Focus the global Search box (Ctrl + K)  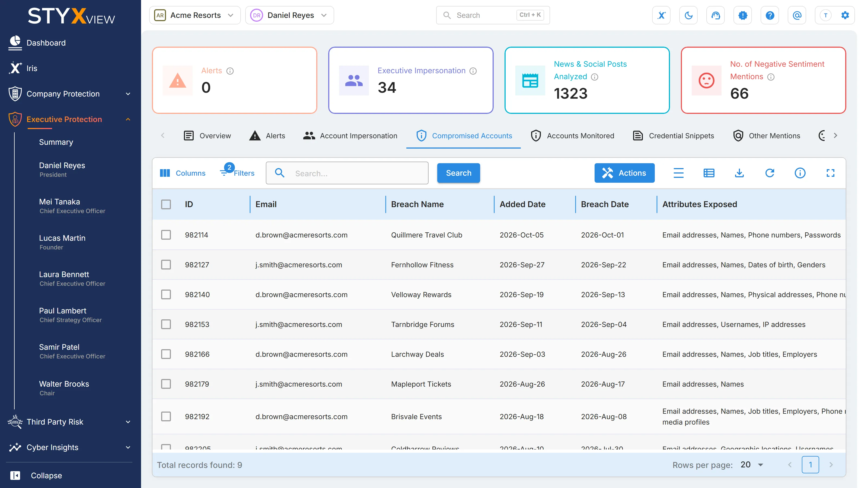(x=493, y=15)
